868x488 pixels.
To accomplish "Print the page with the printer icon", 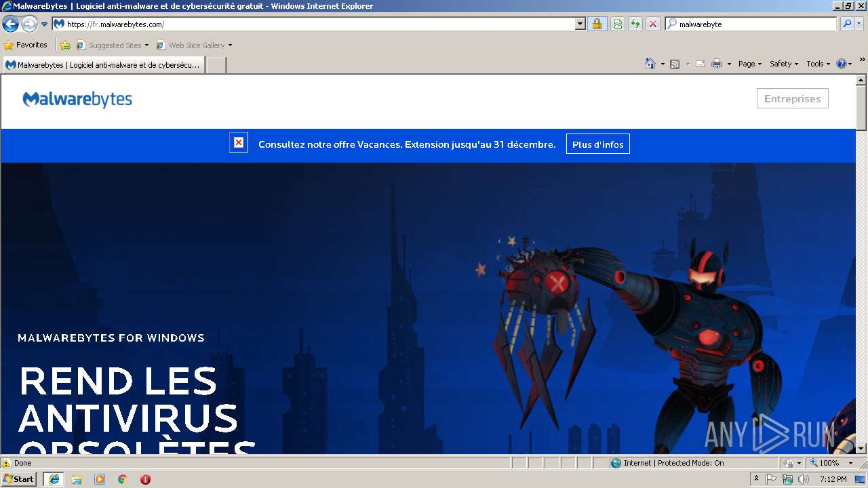I will tap(717, 64).
